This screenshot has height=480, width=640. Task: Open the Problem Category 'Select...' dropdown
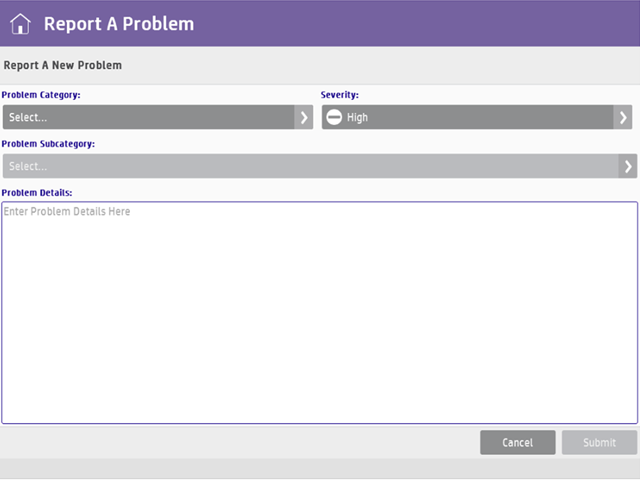148,117
